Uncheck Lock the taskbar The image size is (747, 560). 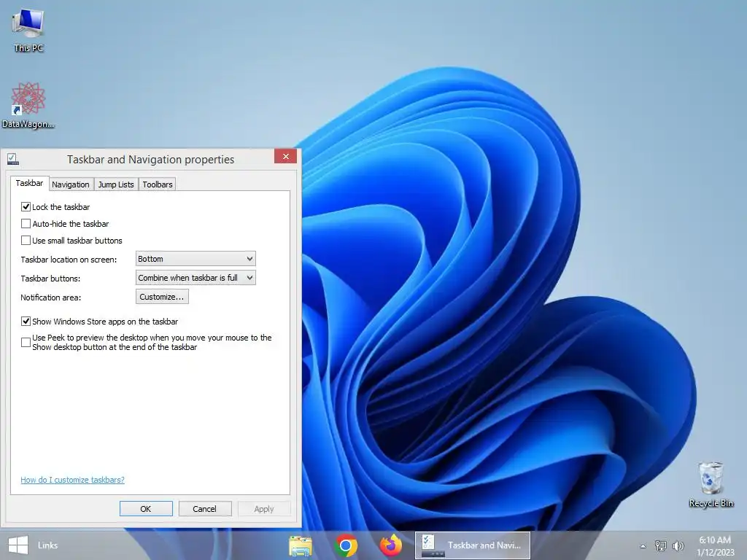click(26, 206)
